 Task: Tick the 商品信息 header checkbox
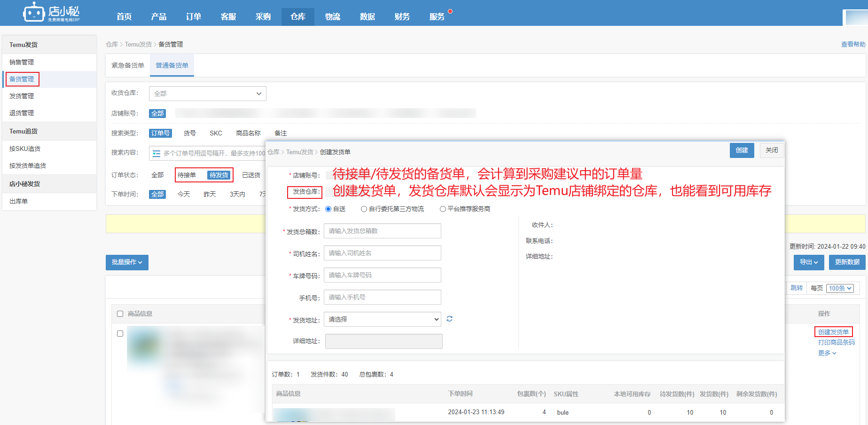tap(120, 314)
